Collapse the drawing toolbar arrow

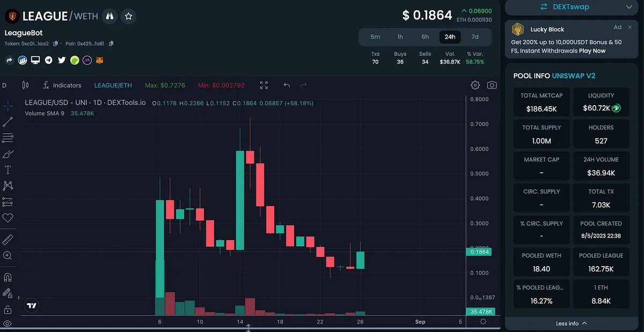[19, 297]
